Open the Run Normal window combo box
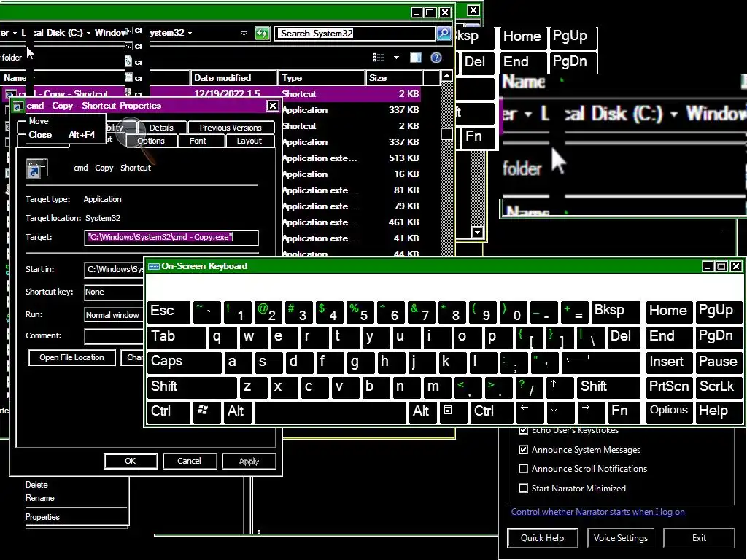 [114, 315]
